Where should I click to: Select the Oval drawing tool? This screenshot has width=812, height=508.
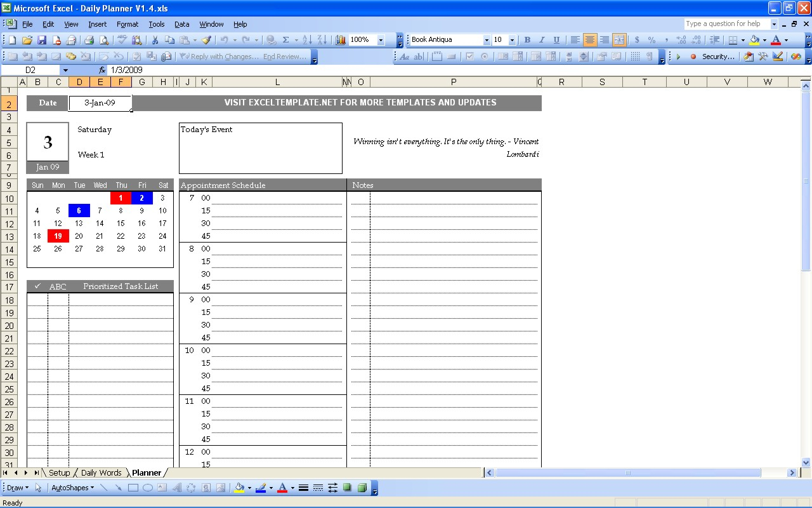(148, 488)
